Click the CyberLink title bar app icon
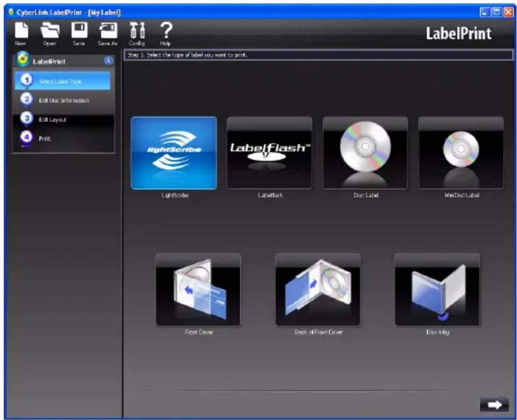This screenshot has width=517, height=420. pyautogui.click(x=11, y=12)
